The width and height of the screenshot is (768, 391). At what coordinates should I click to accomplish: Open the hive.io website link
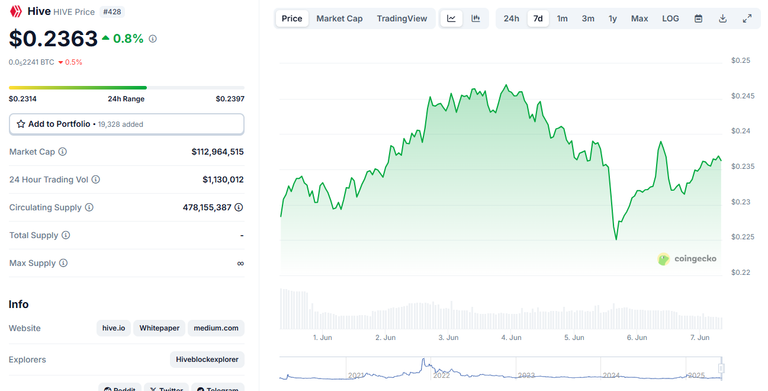pyautogui.click(x=114, y=328)
